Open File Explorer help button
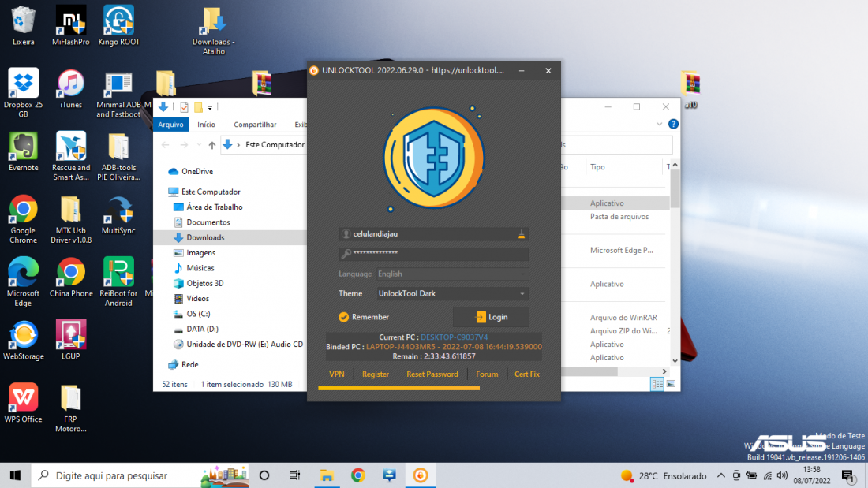 (x=673, y=124)
